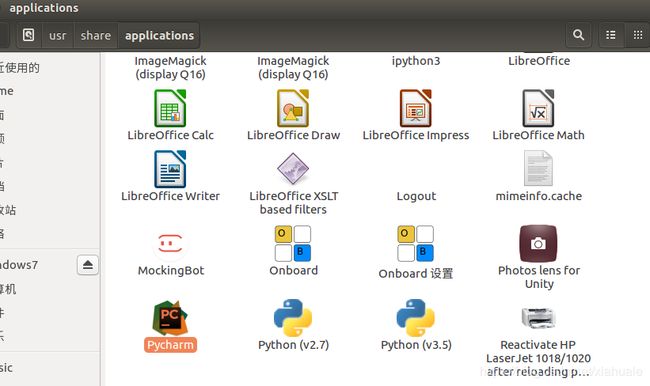Eject the Windows7 volume in sidebar
Viewport: 650px width, 386px height.
(x=87, y=265)
